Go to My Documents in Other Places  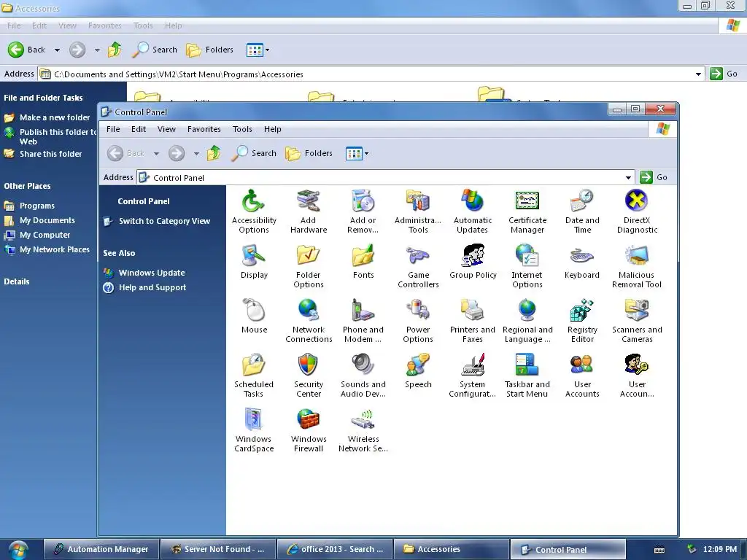[47, 220]
